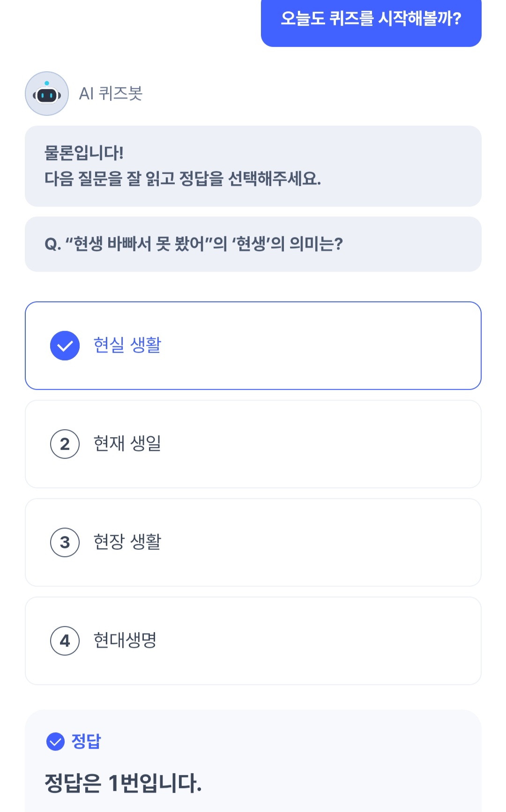The width and height of the screenshot is (506, 812).
Task: Click the circled number 3 icon
Action: pyautogui.click(x=65, y=542)
